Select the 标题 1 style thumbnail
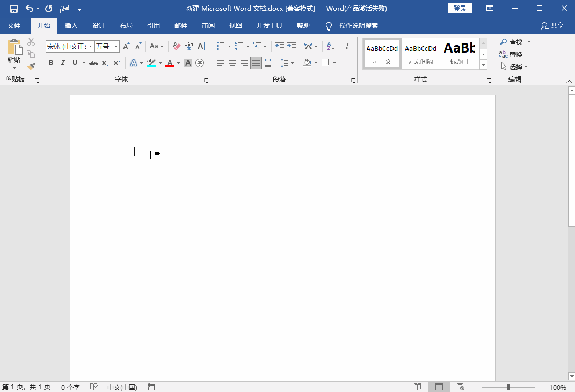 pos(459,54)
